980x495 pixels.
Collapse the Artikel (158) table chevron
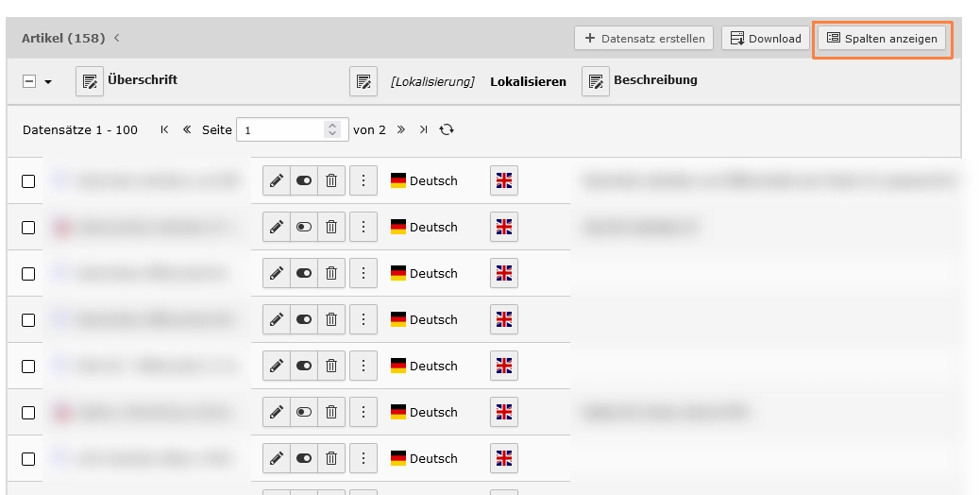pyautogui.click(x=117, y=38)
